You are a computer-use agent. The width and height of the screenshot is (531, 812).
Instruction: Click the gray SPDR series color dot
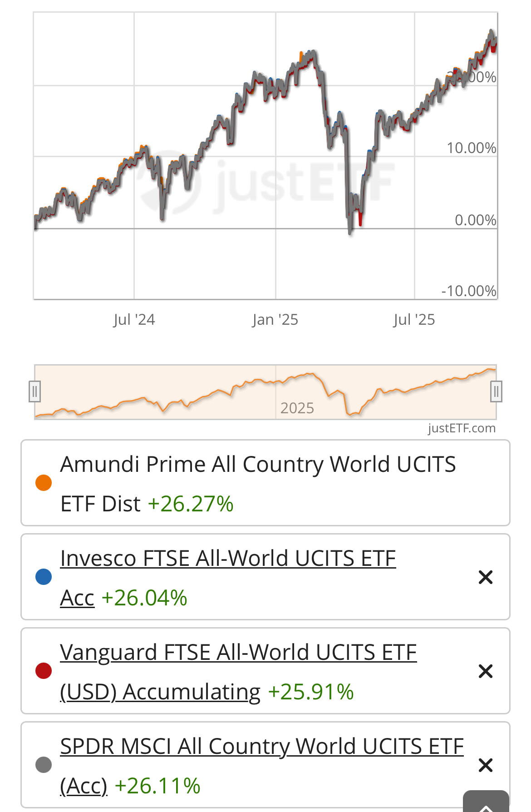point(44,765)
